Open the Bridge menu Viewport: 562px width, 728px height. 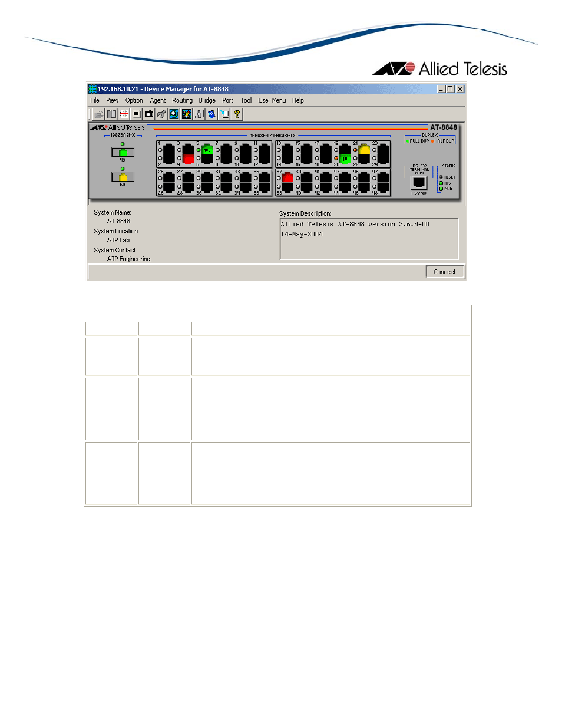pos(207,100)
